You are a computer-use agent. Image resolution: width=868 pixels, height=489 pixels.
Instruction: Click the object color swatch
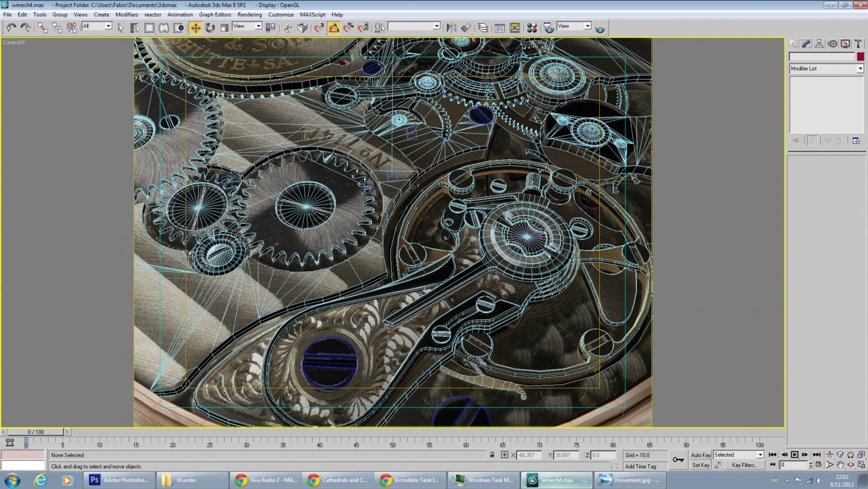tap(860, 57)
